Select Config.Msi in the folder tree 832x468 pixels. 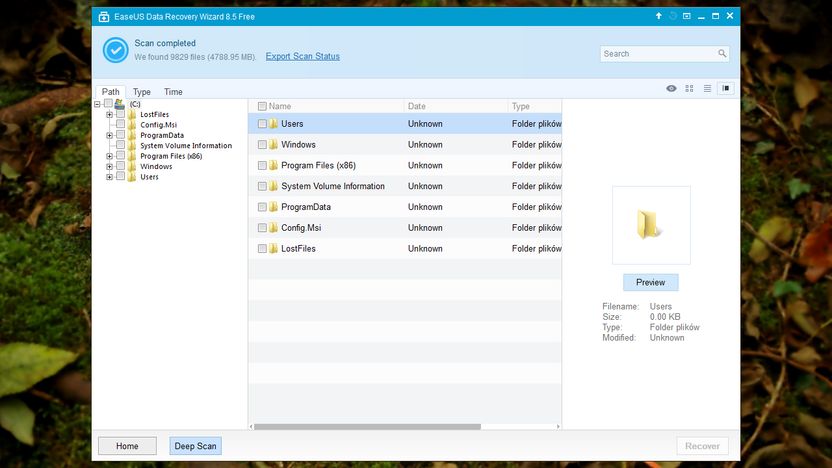[x=159, y=125]
